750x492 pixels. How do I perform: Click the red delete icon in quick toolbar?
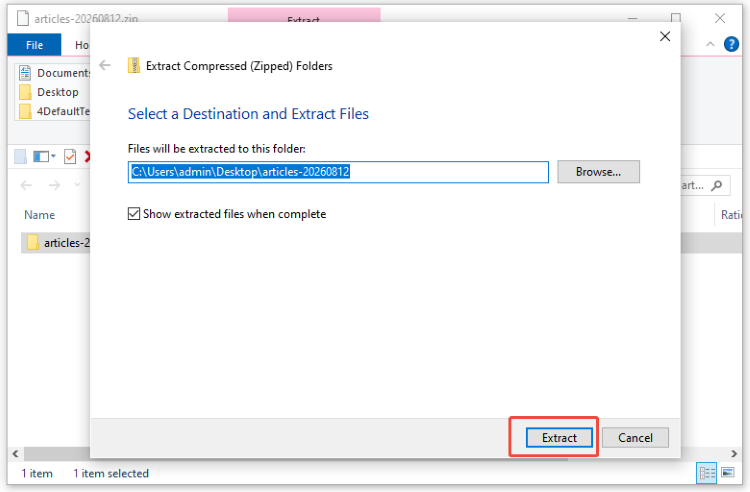[87, 156]
